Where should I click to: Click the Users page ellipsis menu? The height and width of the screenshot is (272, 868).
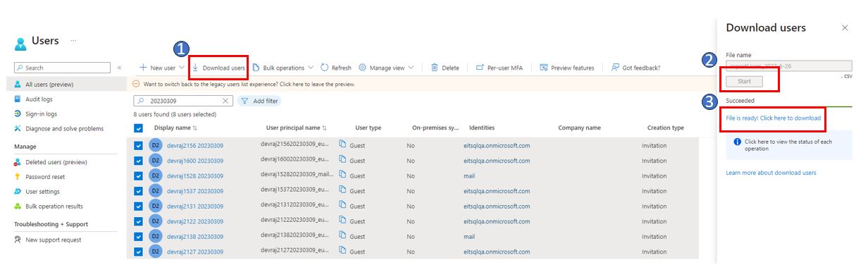coord(73,41)
